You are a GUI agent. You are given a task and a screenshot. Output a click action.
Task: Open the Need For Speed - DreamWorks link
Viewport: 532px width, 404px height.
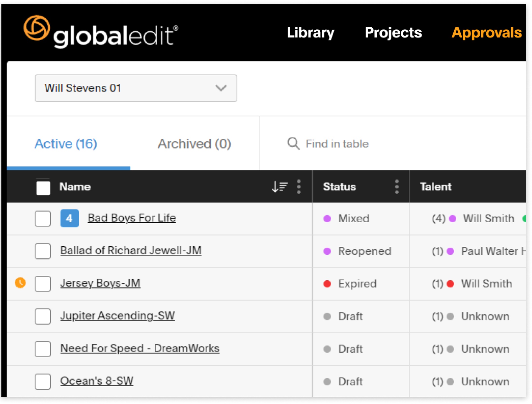pyautogui.click(x=140, y=348)
